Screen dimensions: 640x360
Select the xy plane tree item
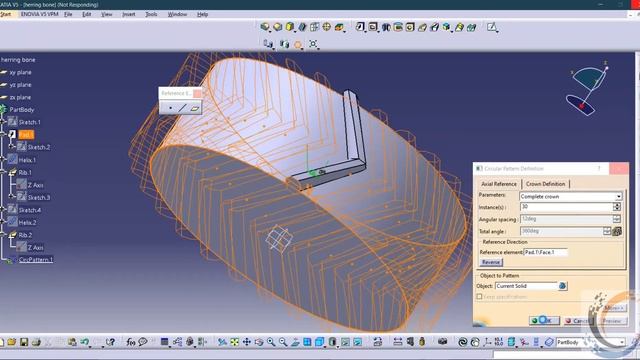point(20,72)
